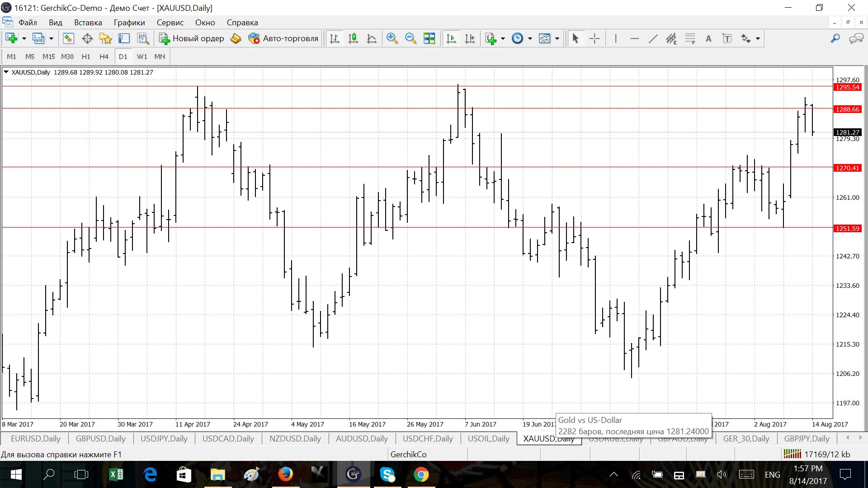Open Skype from the Windows taskbar
The width and height of the screenshot is (868, 488).
(x=387, y=474)
